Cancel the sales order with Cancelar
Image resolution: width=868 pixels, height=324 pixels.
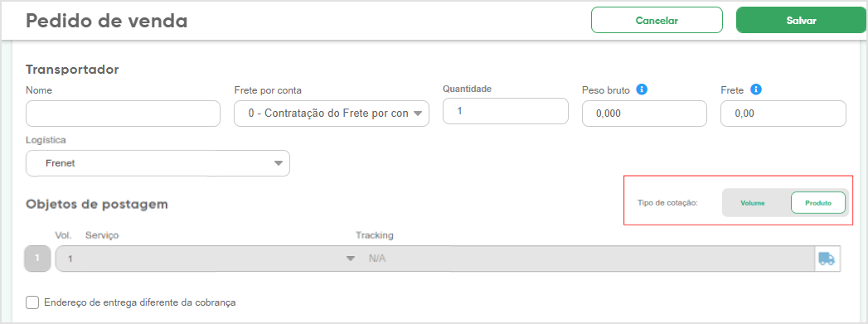657,21
